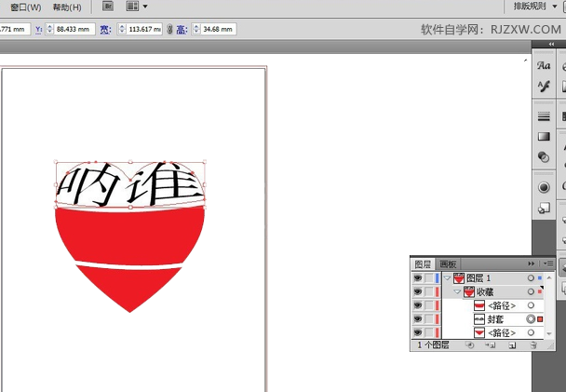
Task: Collapse the icon panel dock arrows
Action: (551, 44)
